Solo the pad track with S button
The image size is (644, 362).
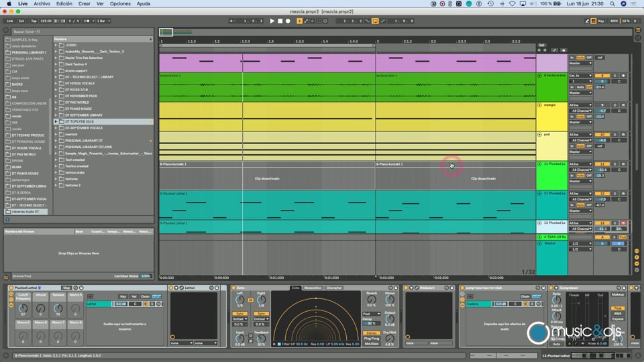615,135
